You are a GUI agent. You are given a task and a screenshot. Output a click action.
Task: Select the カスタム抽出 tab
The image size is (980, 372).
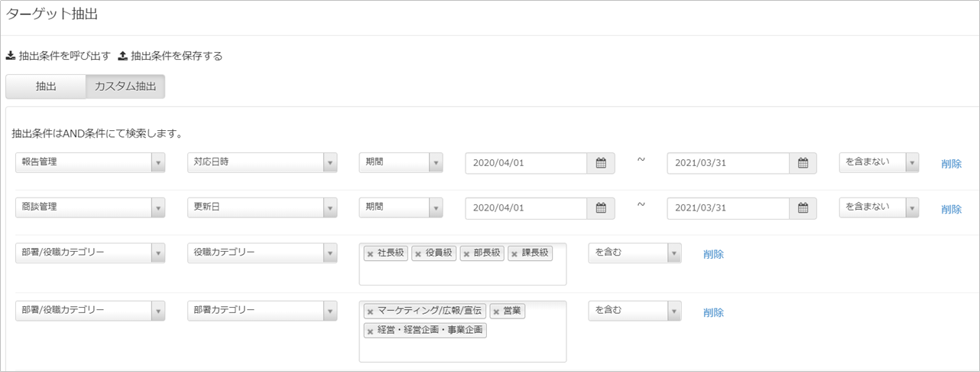click(x=125, y=86)
